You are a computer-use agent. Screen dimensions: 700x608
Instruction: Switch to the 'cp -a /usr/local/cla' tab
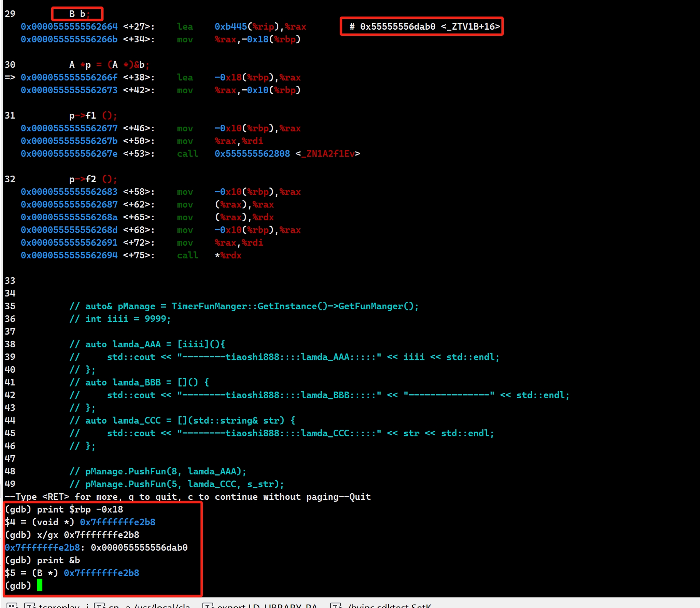point(142,605)
